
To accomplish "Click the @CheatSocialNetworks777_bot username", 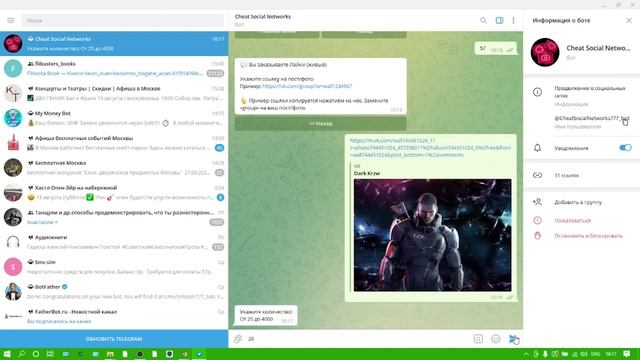I will point(592,118).
